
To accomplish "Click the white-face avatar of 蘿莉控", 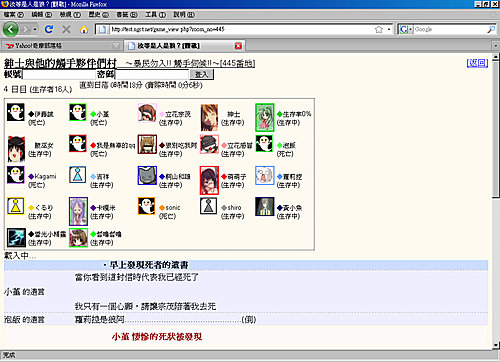I will click(265, 175).
